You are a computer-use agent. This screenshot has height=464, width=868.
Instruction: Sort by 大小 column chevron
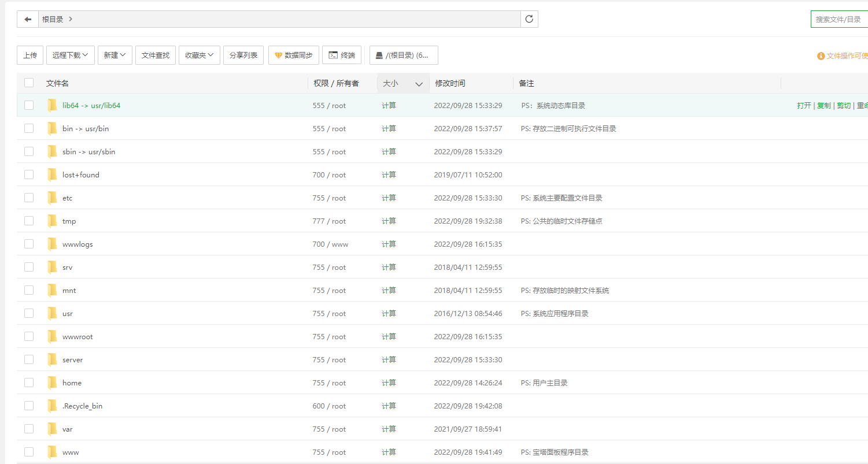[x=419, y=84]
